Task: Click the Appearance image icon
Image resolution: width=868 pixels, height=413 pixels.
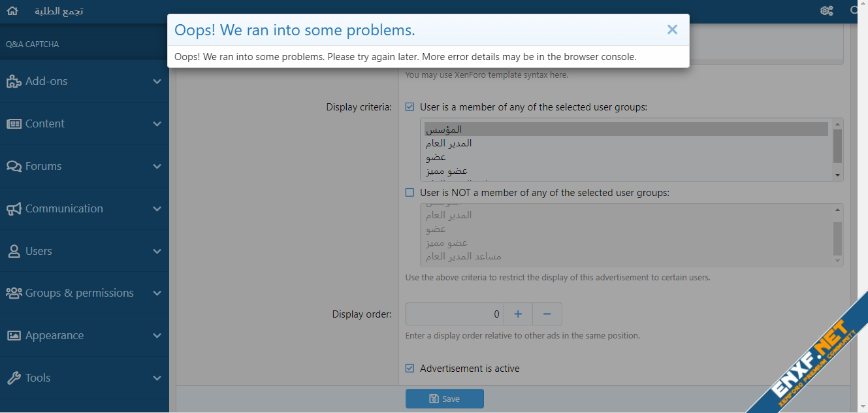Action: click(14, 336)
